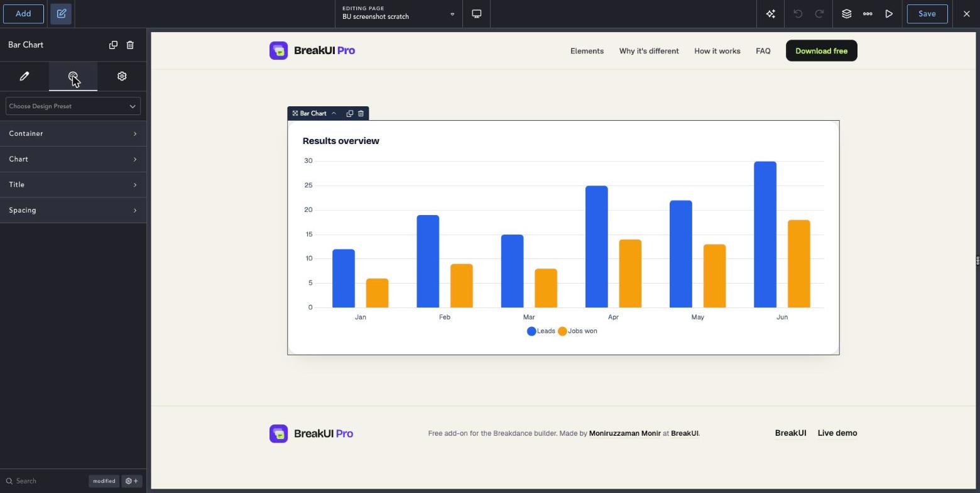Screen dimensions: 980x493
Task: Select parent with Bar Chart label caret
Action: coord(334,113)
